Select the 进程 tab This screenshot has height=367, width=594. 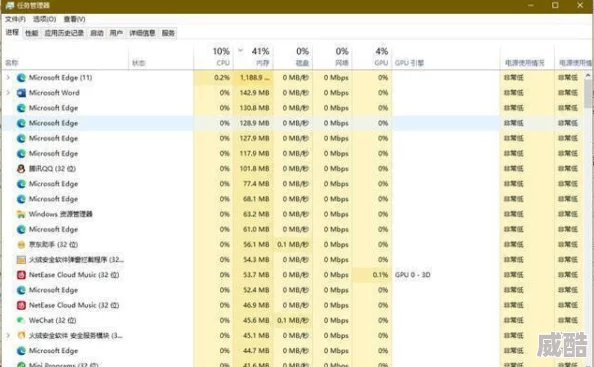[12, 33]
